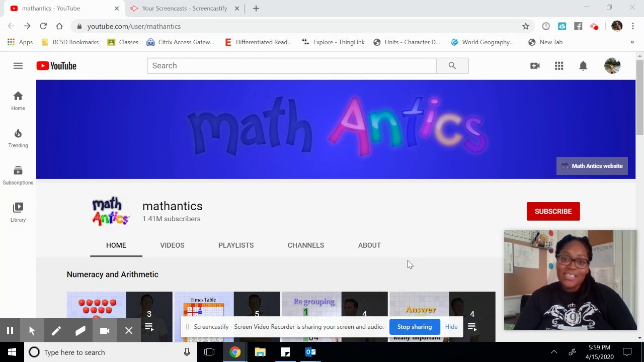Select the Screencastify mouse pointer tool
644x362 pixels.
coord(32,330)
